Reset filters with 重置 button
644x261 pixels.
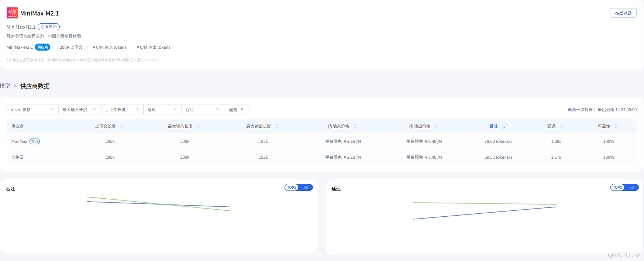click(x=236, y=110)
